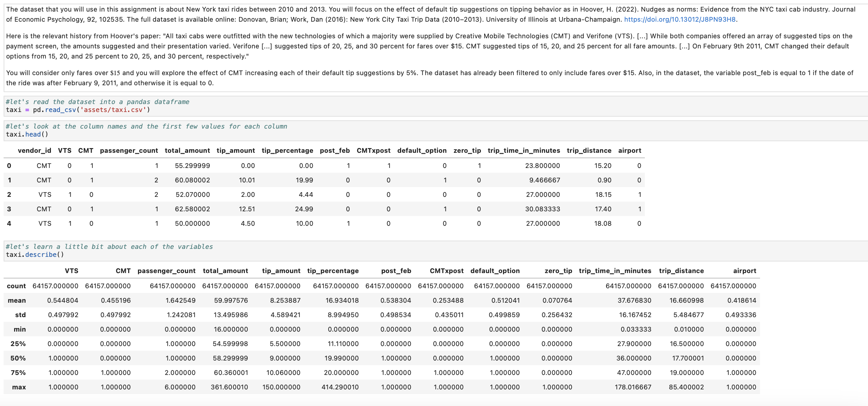868x406 pixels.
Task: Click the mean row label in describe output
Action: tap(17, 300)
